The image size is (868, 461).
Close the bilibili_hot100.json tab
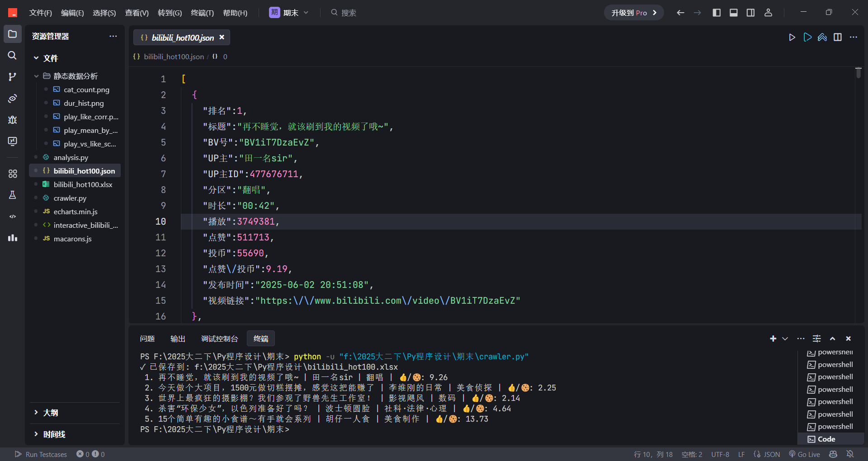click(222, 38)
